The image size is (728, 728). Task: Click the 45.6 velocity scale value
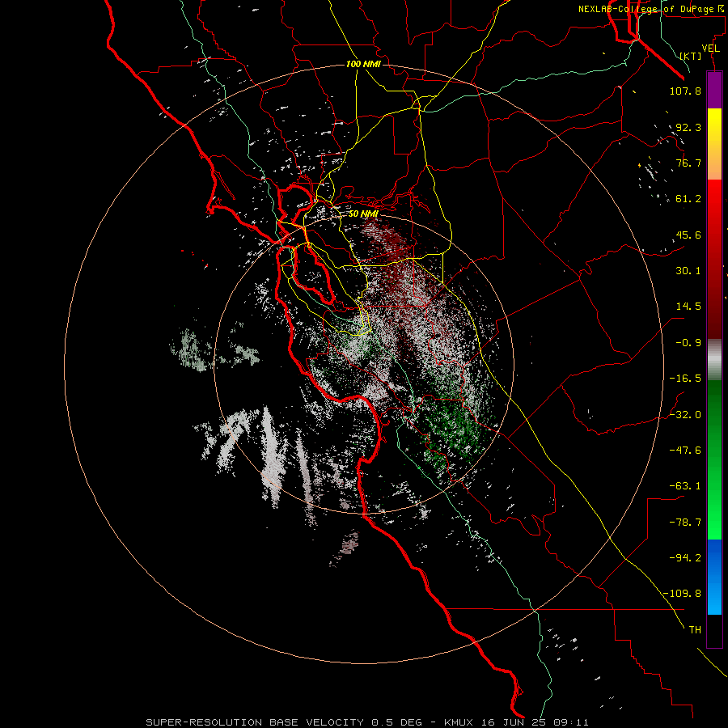(688, 235)
